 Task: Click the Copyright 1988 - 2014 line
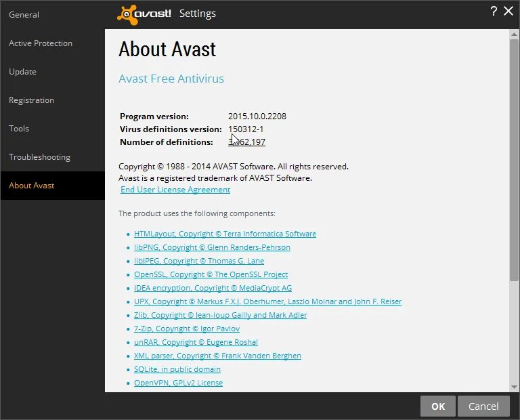point(234,167)
